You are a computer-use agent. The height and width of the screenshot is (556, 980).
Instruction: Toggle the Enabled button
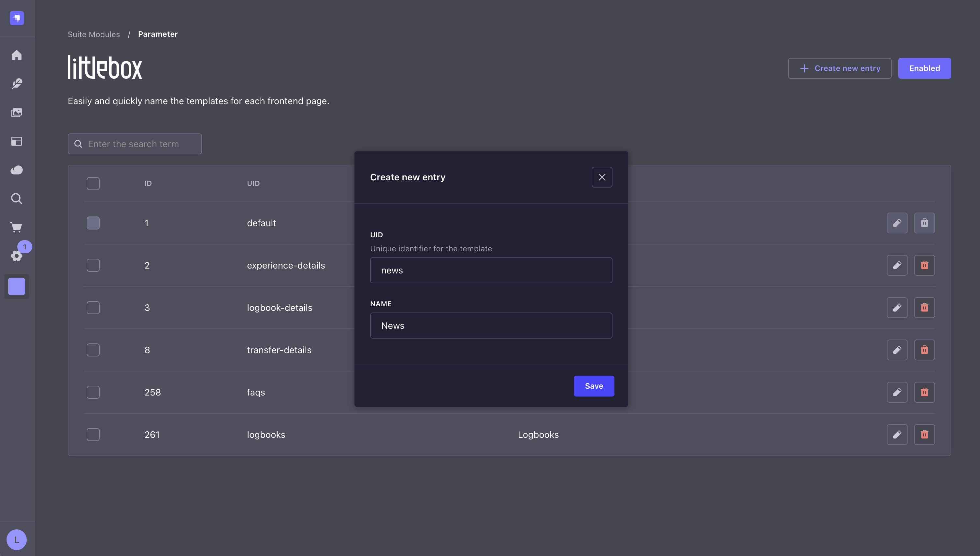click(924, 68)
